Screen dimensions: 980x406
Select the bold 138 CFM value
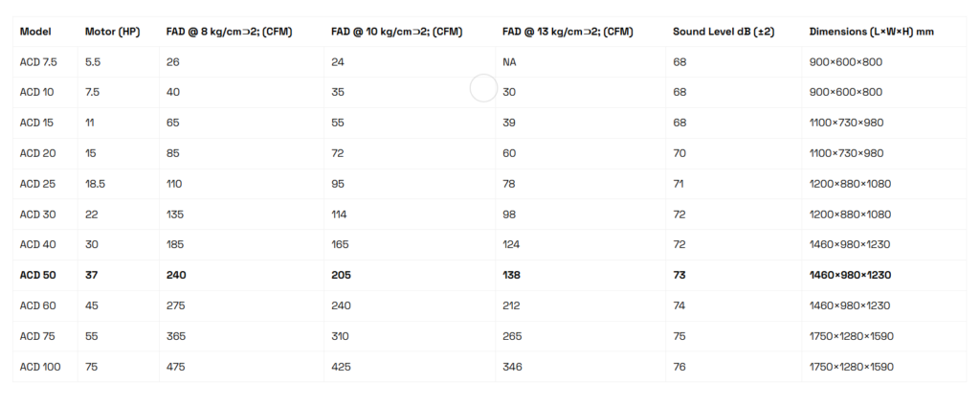point(511,275)
